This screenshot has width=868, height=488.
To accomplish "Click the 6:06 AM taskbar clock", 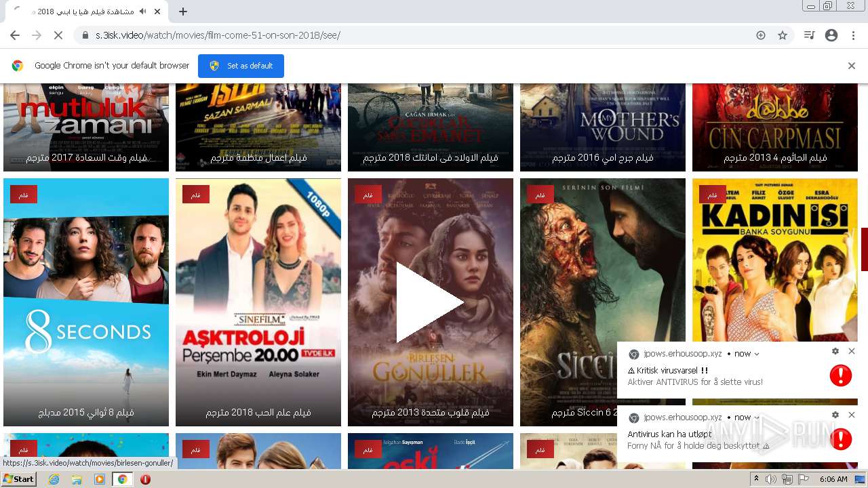I will pos(833,479).
